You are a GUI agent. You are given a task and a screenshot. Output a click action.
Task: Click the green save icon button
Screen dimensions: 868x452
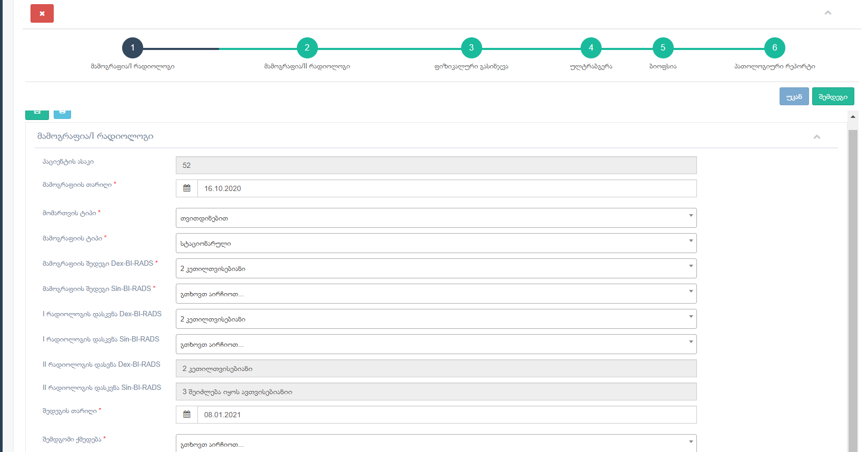click(37, 113)
